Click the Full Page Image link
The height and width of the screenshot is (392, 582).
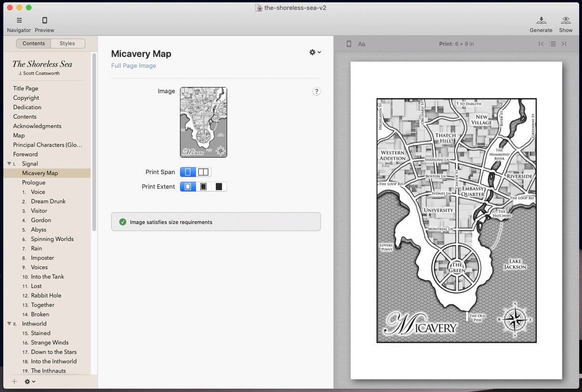pyautogui.click(x=133, y=66)
